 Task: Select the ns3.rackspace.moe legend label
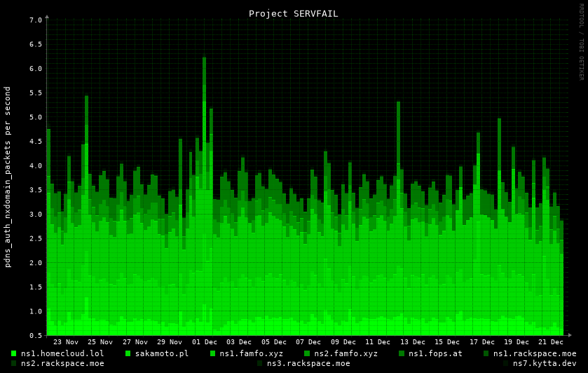pos(308,363)
